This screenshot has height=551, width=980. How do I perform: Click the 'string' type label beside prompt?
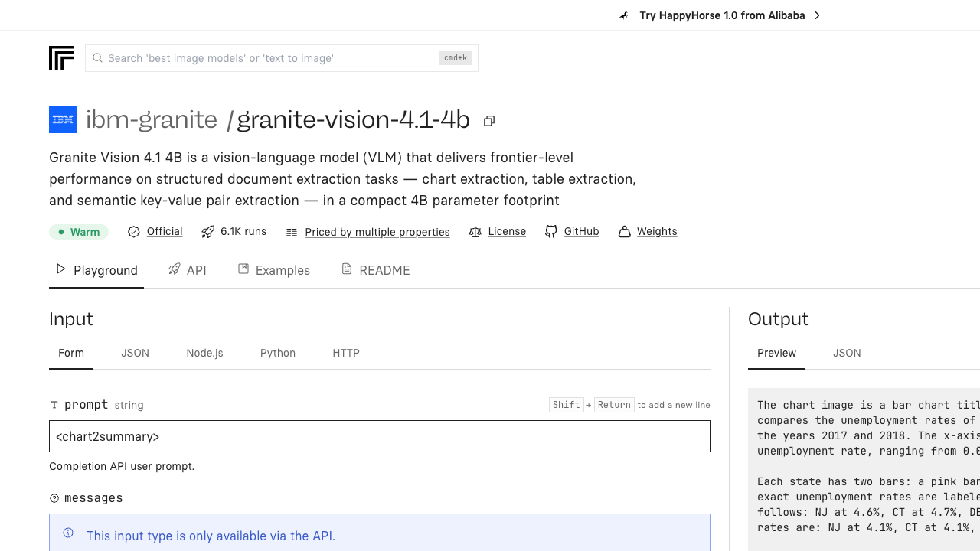pos(129,405)
